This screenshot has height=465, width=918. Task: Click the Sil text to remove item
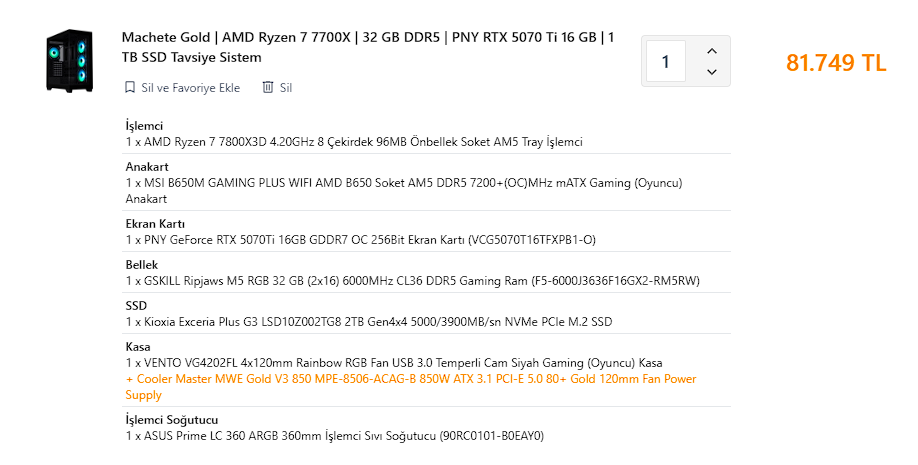286,88
